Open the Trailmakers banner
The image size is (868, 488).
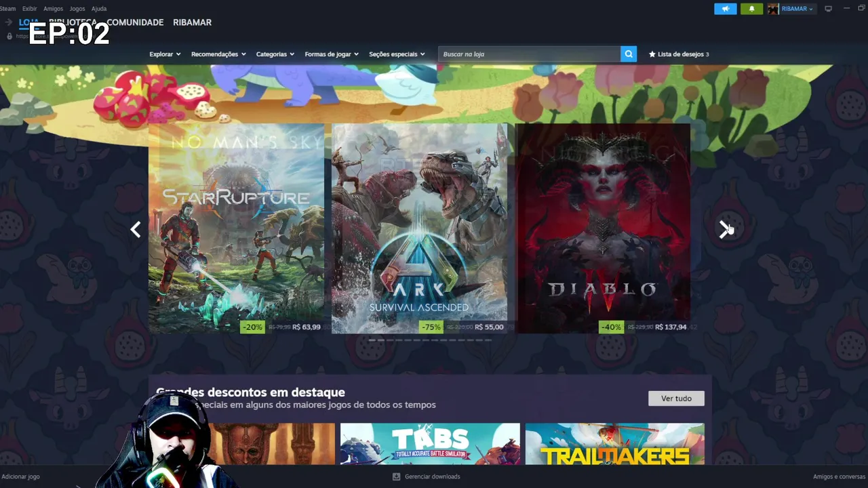[615, 444]
